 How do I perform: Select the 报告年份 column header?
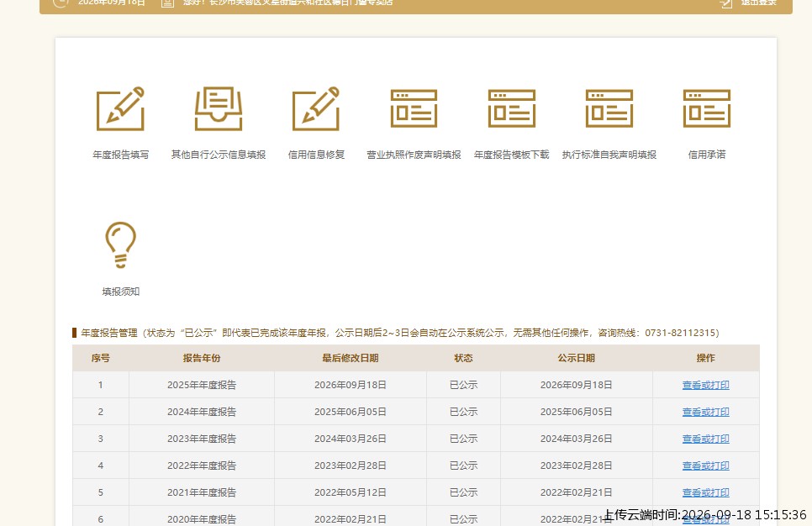pyautogui.click(x=202, y=358)
